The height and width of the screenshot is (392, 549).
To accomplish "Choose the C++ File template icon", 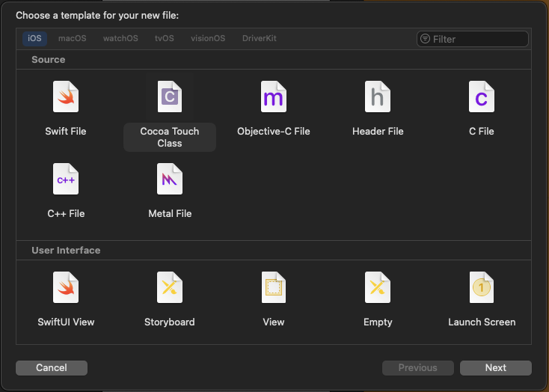I will coord(66,179).
